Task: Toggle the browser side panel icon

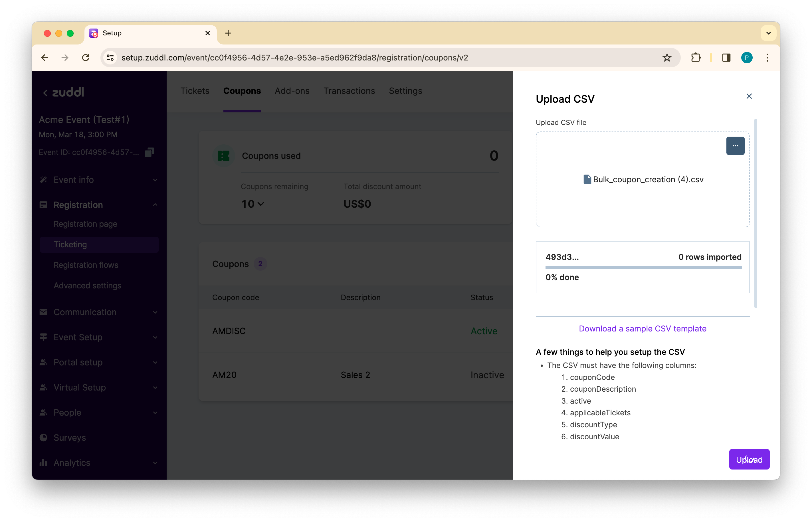Action: coord(726,58)
